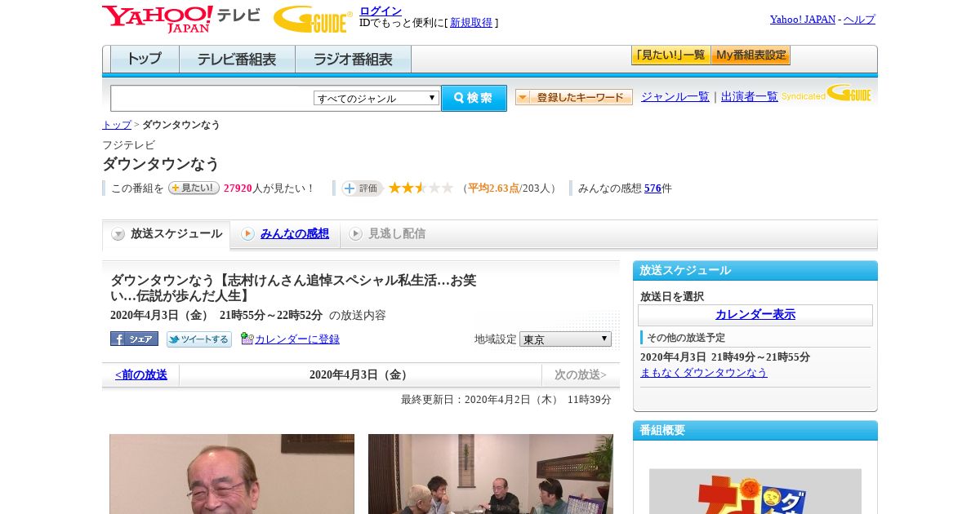Viewport: 980px width, 514px height.
Task: Click the Syndicated G-GUIDE logo
Action: tap(826, 94)
